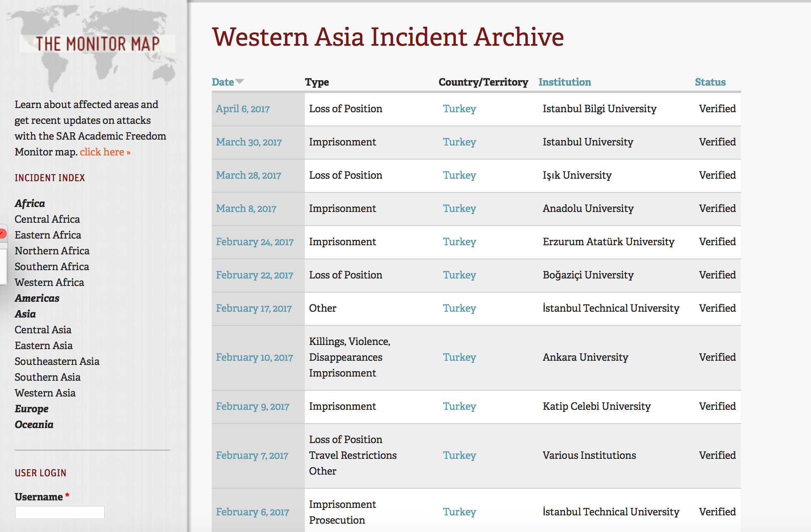Viewport: 811px width, 532px height.
Task: Click the red icon at left edge
Action: [x=2, y=234]
